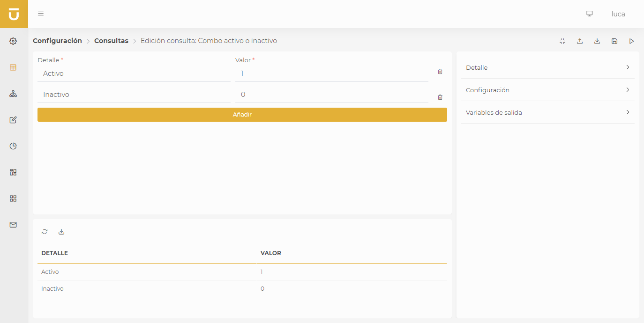This screenshot has height=323, width=644.
Task: Download the query via the toolbar download icon
Action: (x=597, y=41)
